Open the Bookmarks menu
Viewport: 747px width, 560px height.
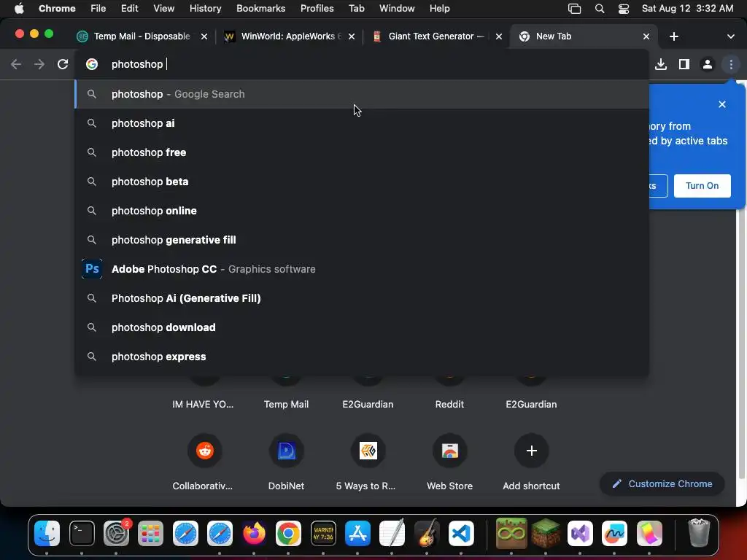pyautogui.click(x=260, y=9)
